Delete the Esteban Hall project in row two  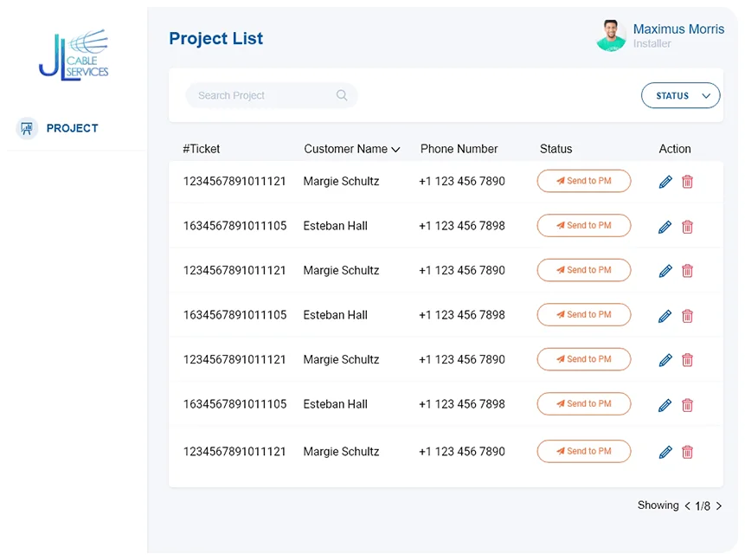click(688, 226)
